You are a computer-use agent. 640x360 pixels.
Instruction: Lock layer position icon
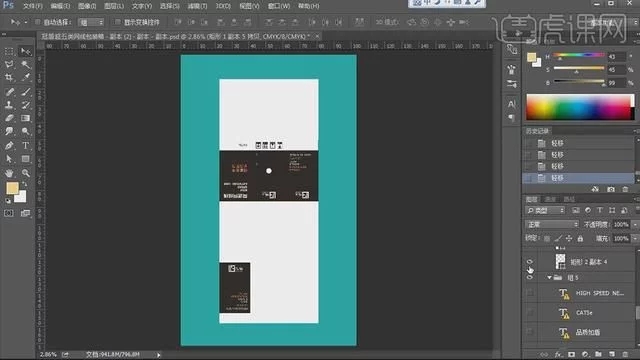click(x=569, y=238)
